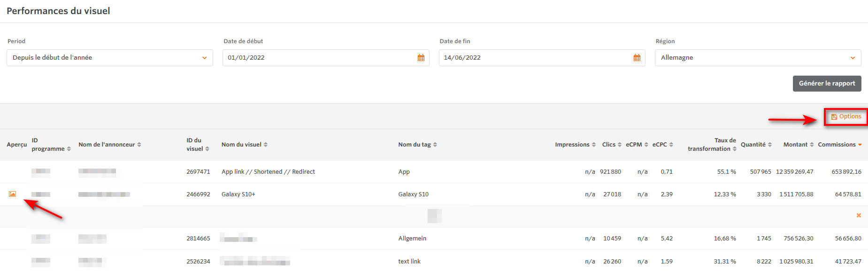
Task: Sort by Montant column
Action: [799, 145]
